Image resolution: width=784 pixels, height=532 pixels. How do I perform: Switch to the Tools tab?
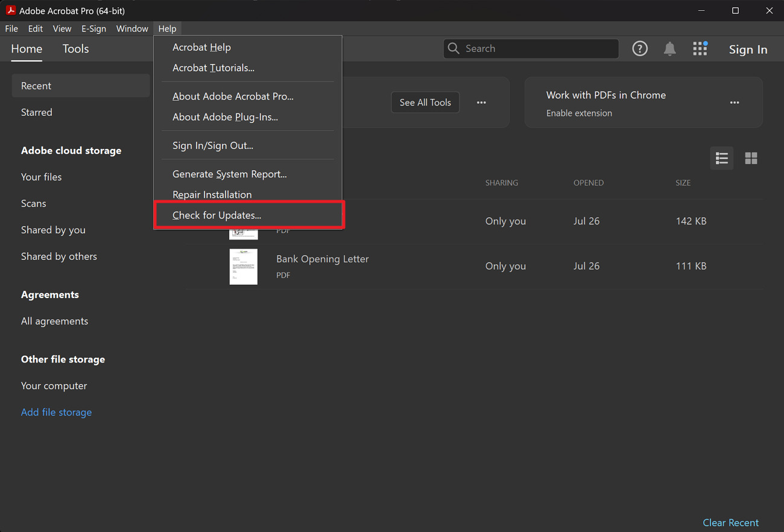pyautogui.click(x=75, y=49)
